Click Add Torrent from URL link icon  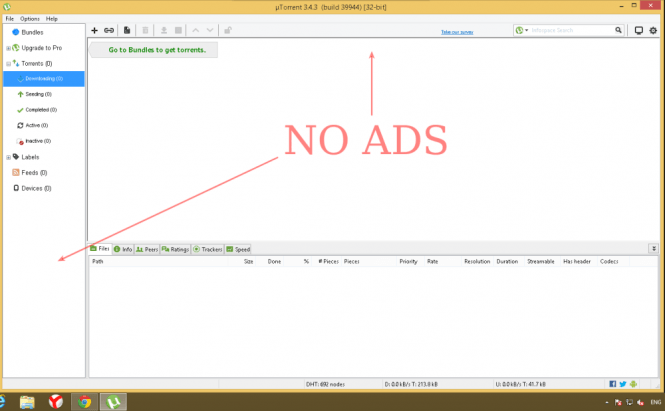[109, 30]
